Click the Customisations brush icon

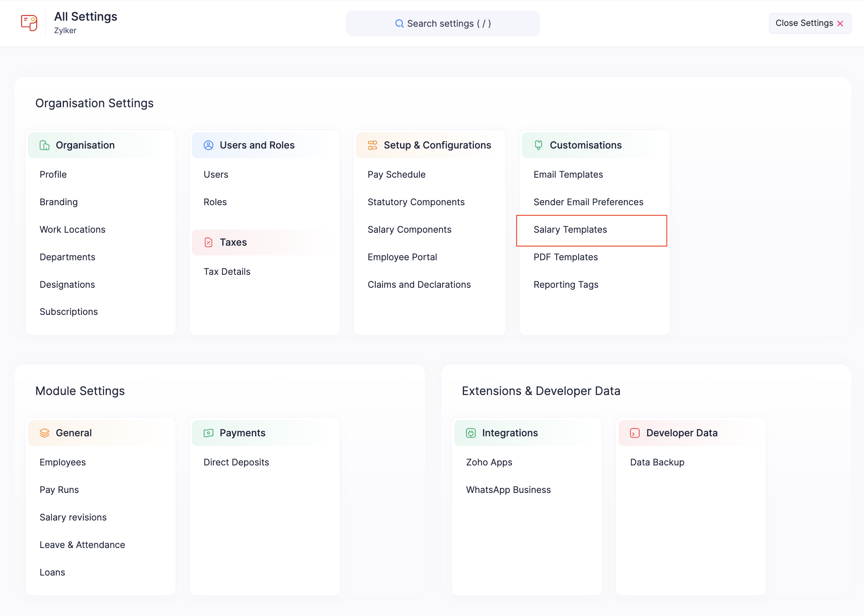pyautogui.click(x=538, y=145)
